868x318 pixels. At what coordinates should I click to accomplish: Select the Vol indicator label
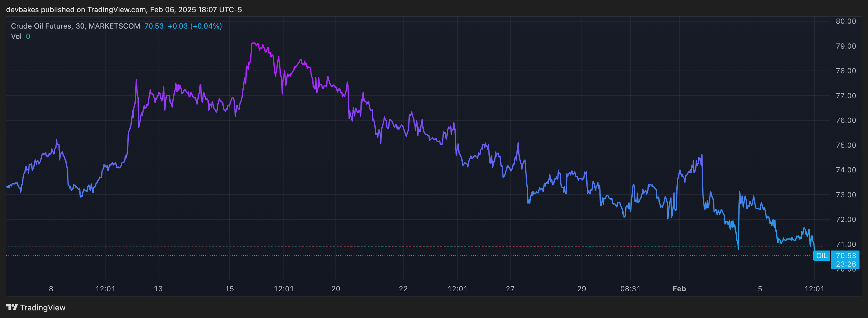pos(16,36)
